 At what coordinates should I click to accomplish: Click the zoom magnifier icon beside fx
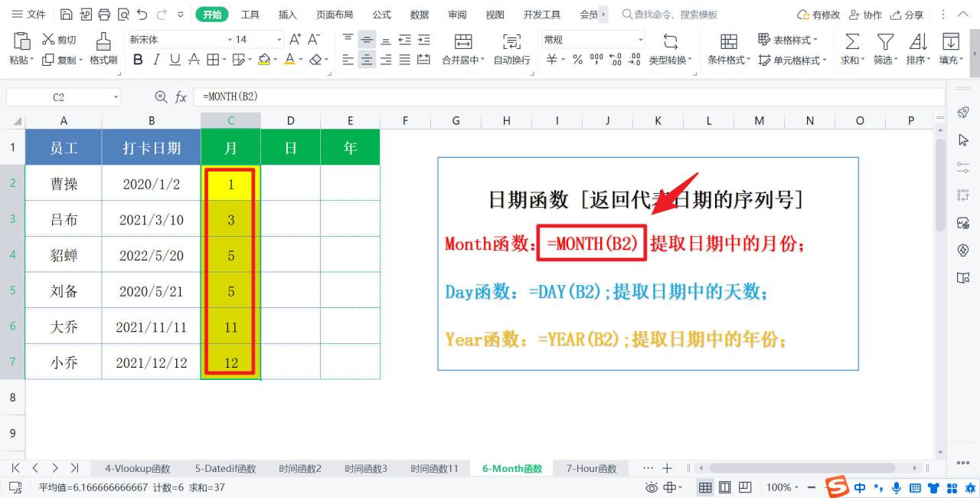tap(161, 97)
